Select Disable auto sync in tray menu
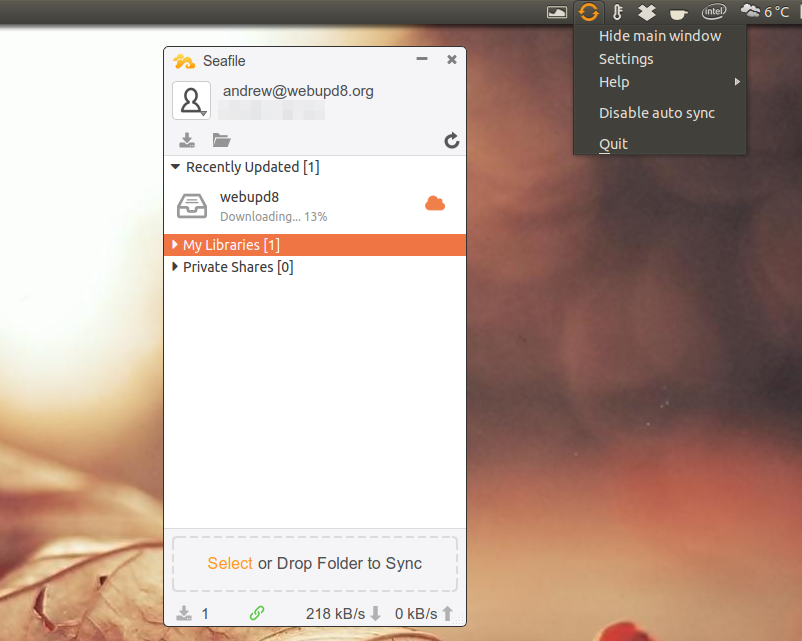Viewport: 802px width, 641px height. 659,113
